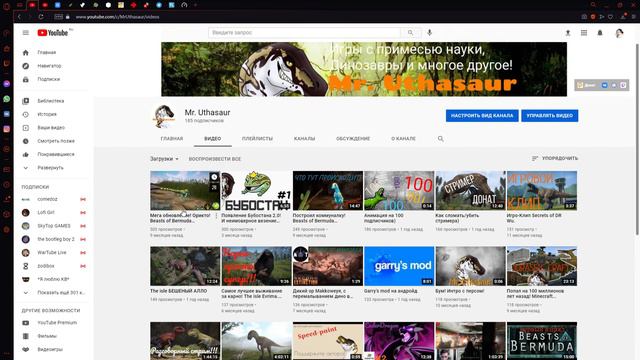Viewport: 640px width, 360px height.
Task: Select the ВИДЕО channel tab
Action: [x=213, y=139]
